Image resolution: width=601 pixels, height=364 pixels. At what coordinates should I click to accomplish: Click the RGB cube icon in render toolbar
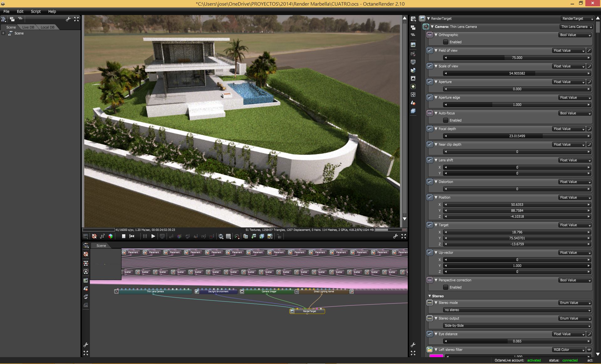[111, 237]
